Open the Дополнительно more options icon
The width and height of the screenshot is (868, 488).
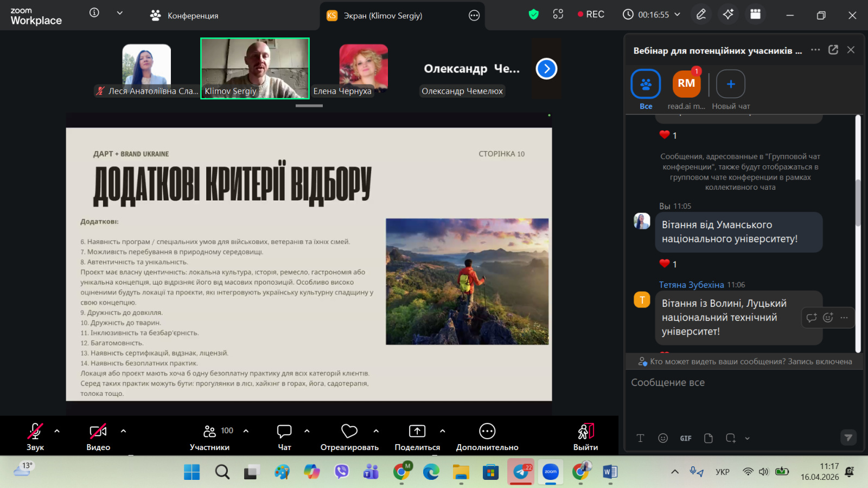coord(487,432)
